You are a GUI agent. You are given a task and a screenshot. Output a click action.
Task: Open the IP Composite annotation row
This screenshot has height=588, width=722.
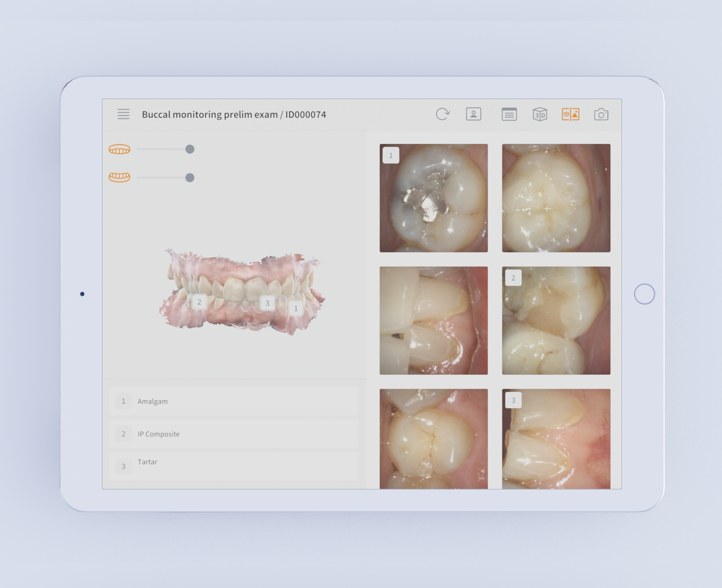233,434
